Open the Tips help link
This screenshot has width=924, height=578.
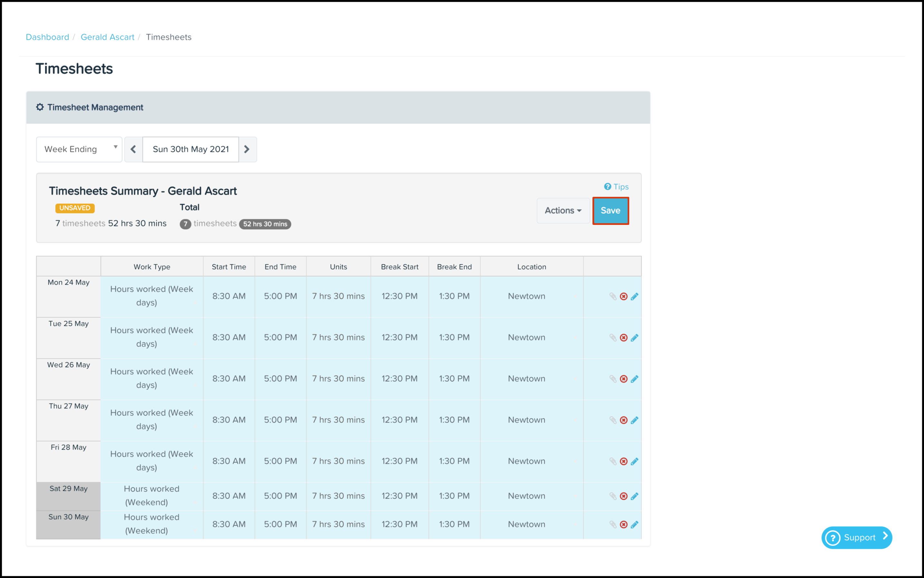[x=616, y=187]
